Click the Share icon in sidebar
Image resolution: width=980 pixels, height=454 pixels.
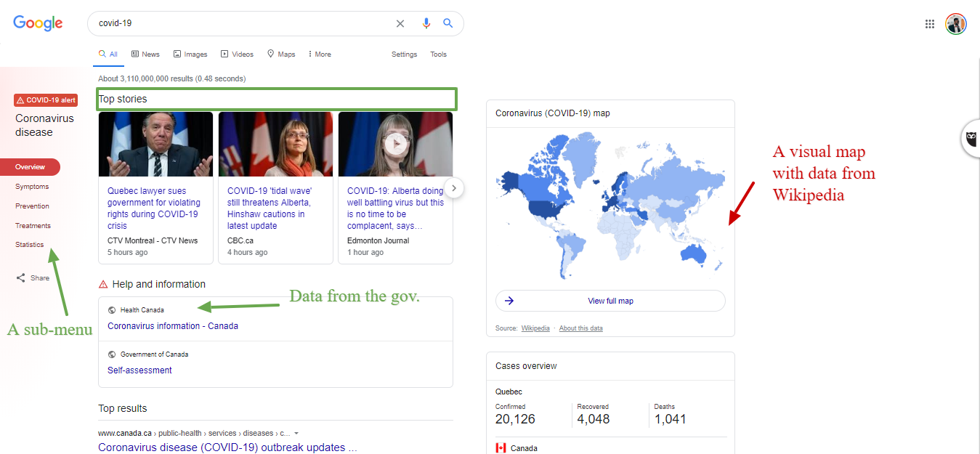tap(21, 277)
